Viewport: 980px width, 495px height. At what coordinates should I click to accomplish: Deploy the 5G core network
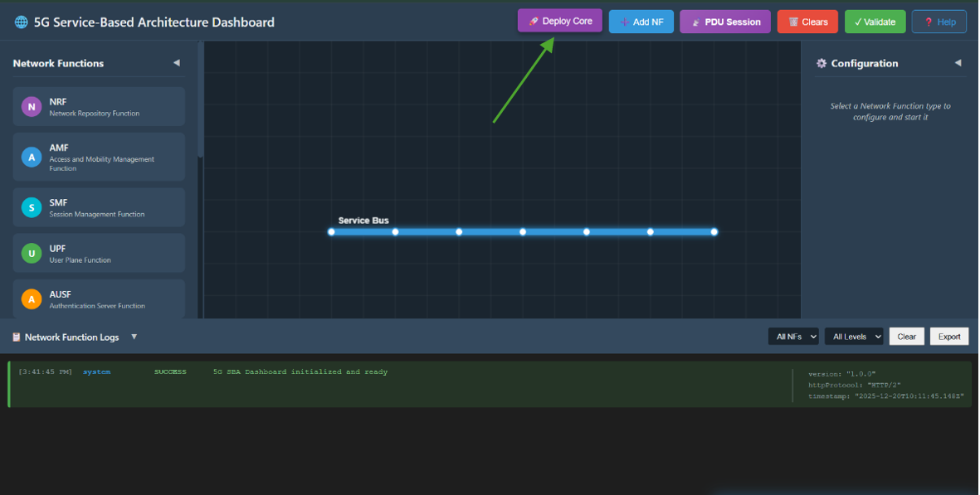pos(559,21)
